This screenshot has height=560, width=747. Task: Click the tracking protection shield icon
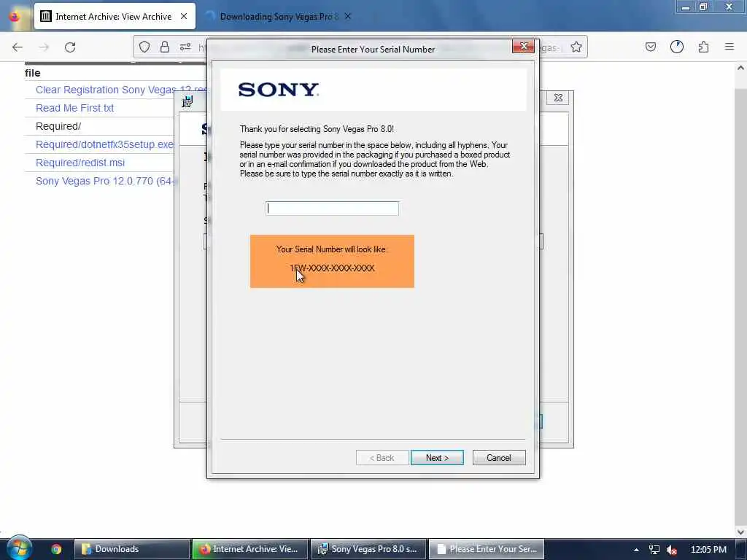144,47
